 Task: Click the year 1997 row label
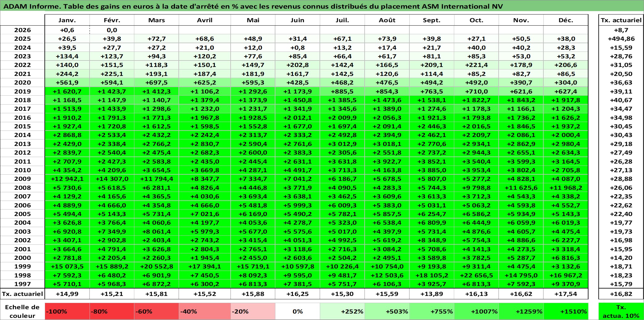click(23, 284)
